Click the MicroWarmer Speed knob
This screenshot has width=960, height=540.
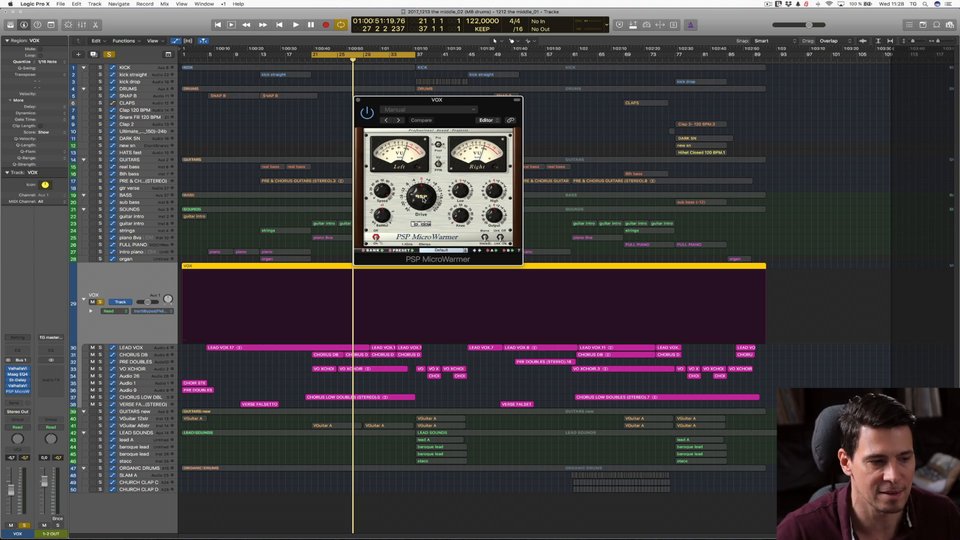[x=382, y=190]
